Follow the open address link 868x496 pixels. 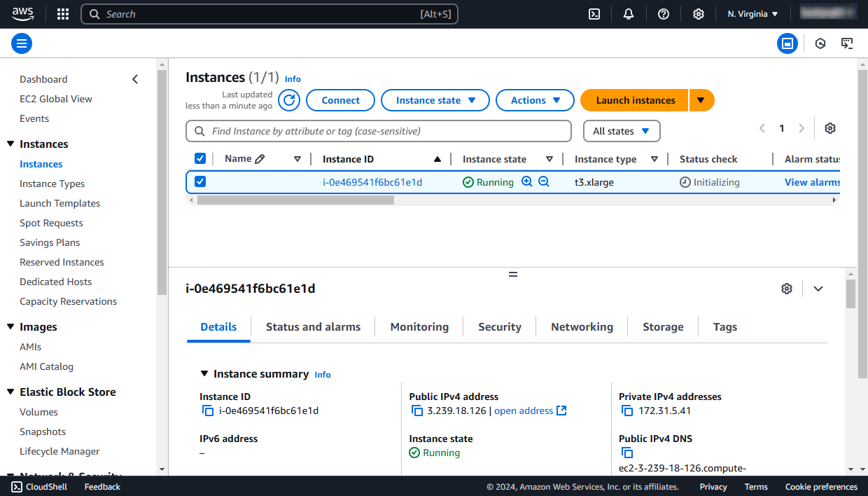(524, 411)
